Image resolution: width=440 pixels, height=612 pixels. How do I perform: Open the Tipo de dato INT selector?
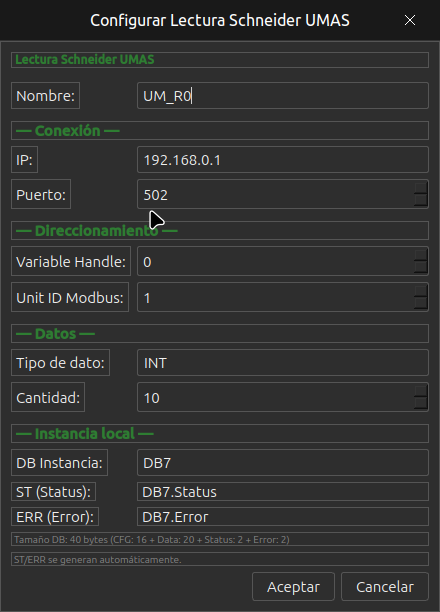coord(283,363)
